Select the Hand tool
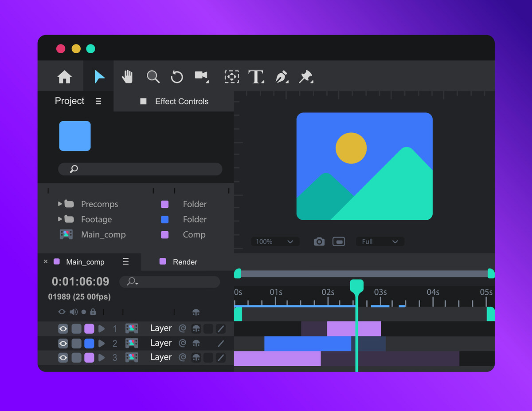Screen dimensions: 532x411 [x=128, y=77]
